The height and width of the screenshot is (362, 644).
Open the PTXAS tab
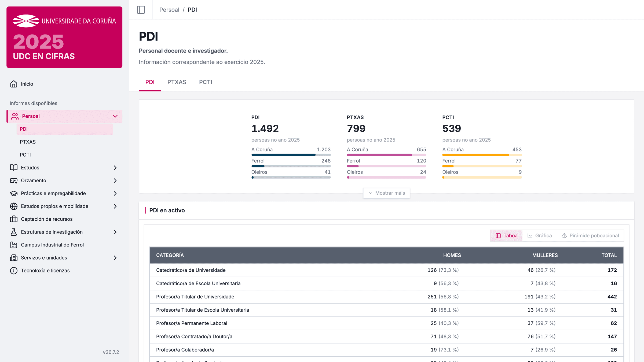(177, 82)
